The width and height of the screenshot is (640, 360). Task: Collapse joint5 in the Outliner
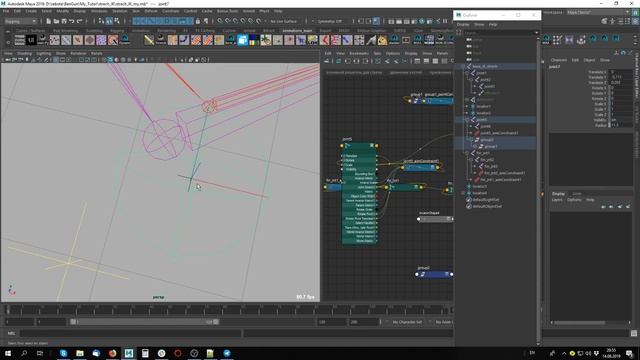click(x=467, y=120)
